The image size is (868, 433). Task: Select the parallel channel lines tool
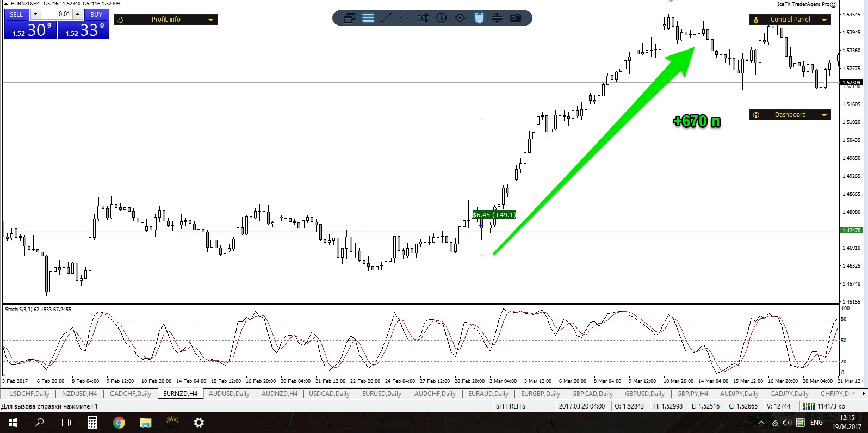(x=405, y=18)
